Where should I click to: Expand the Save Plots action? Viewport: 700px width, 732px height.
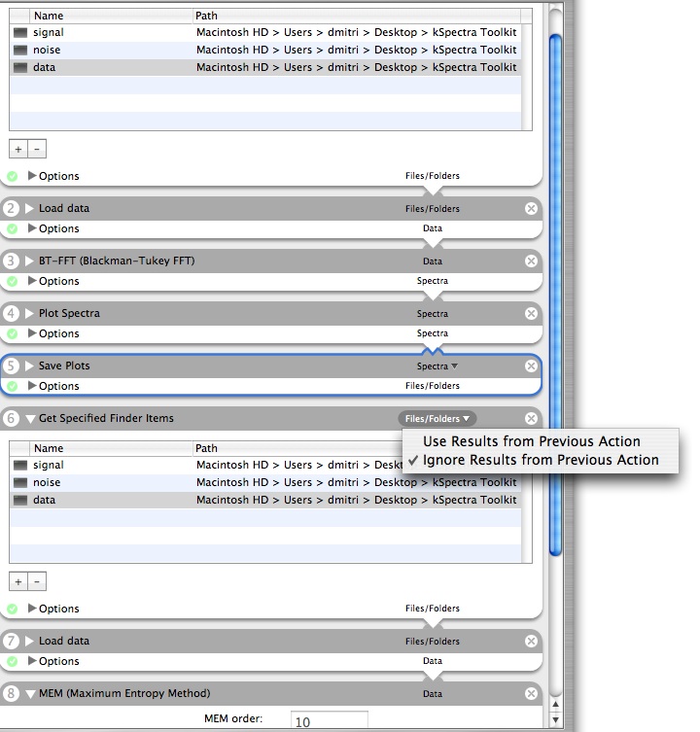pos(29,366)
